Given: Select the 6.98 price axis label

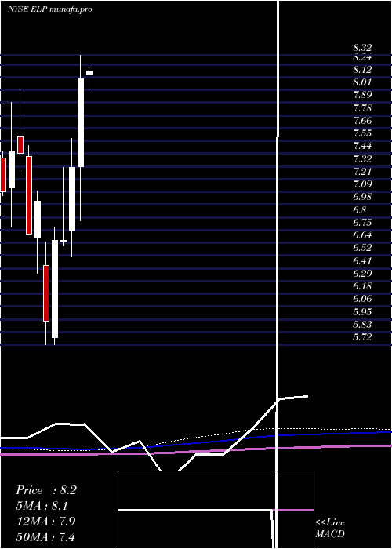Looking at the screenshot, I should [362, 197].
